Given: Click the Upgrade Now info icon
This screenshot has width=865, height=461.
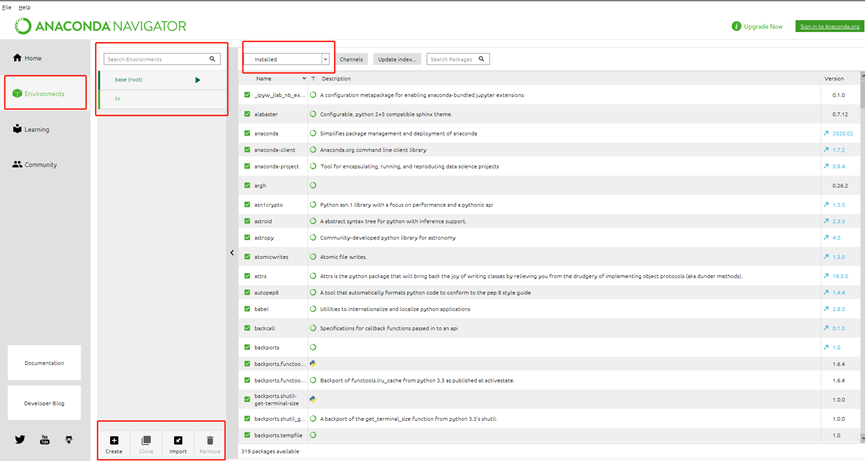Looking at the screenshot, I should (736, 26).
